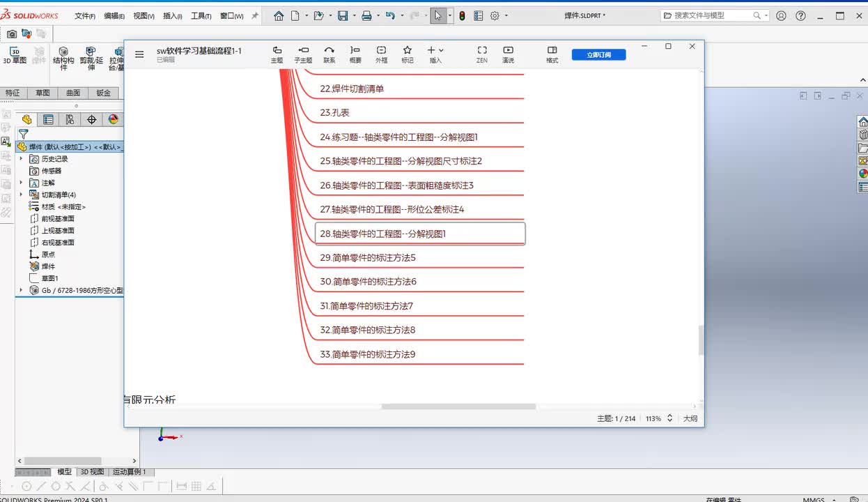Click the feature tree filter funnel
The height and width of the screenshot is (502, 868).
[24, 134]
